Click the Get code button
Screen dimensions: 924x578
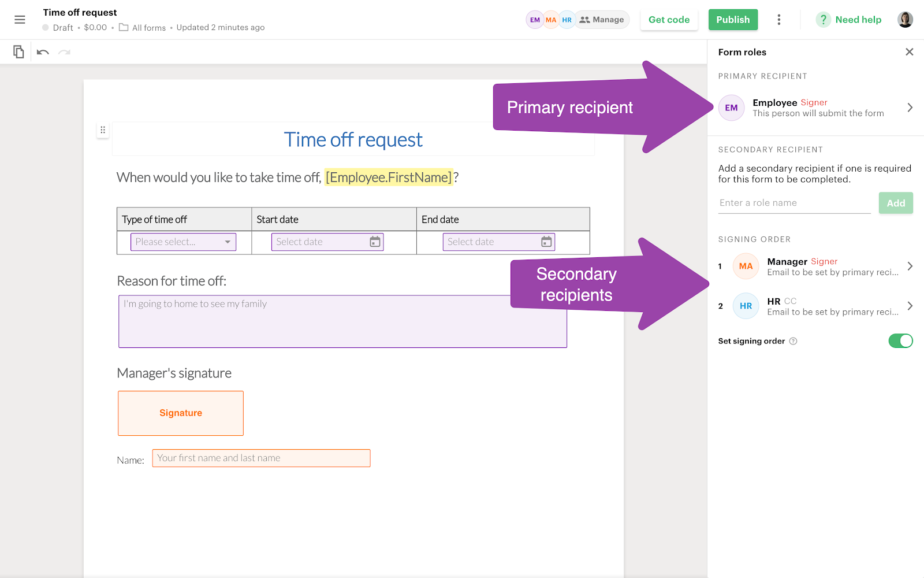669,19
